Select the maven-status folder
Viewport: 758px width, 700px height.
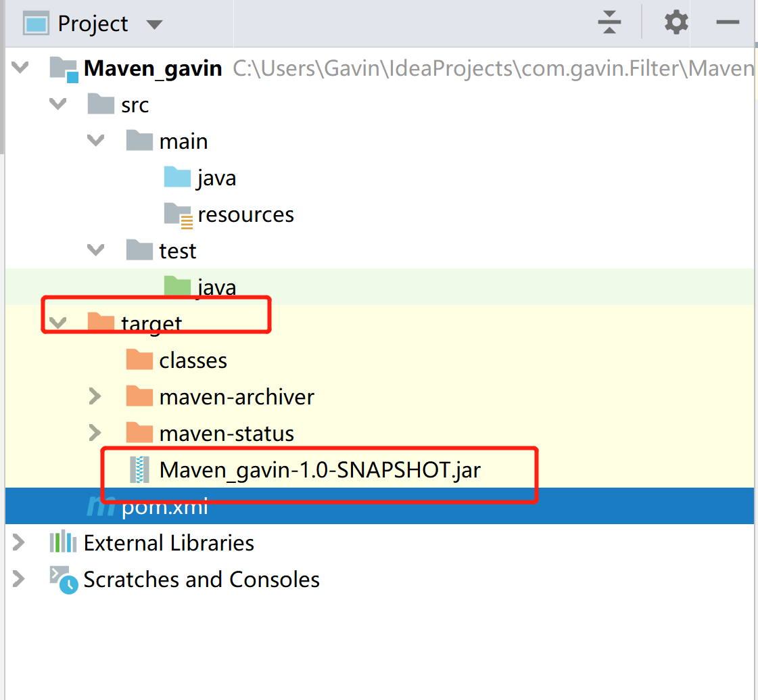(227, 434)
